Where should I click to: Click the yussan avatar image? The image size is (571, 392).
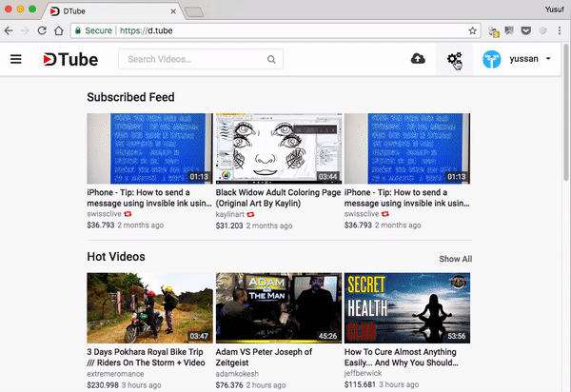[x=492, y=59]
